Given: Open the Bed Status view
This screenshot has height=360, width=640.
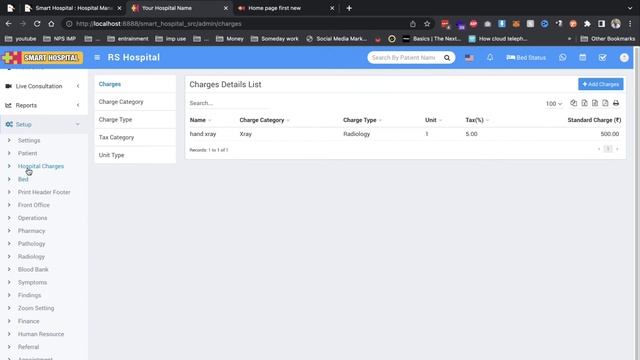Looking at the screenshot, I should point(526,58).
